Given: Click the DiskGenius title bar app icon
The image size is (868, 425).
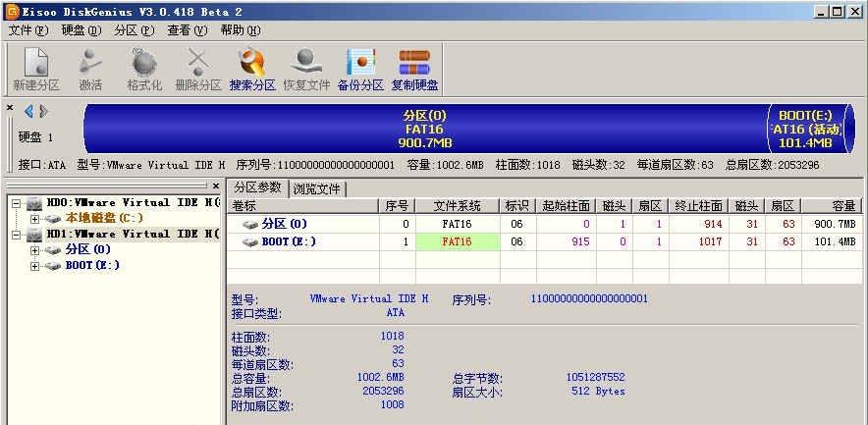Looking at the screenshot, I should tap(11, 11).
